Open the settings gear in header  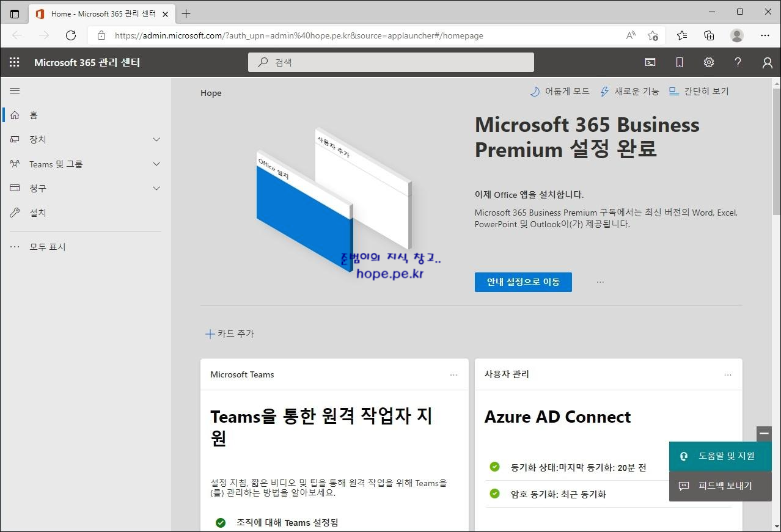click(709, 62)
